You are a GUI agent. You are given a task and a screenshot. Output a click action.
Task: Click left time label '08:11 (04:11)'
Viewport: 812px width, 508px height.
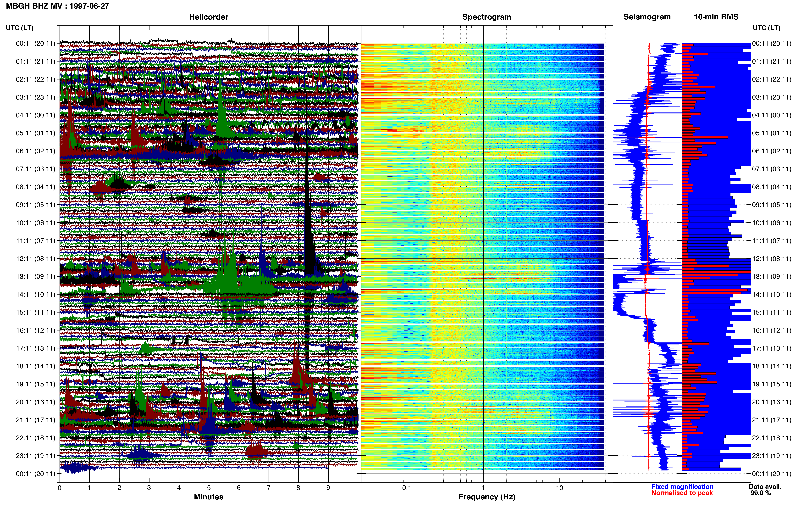coord(35,187)
